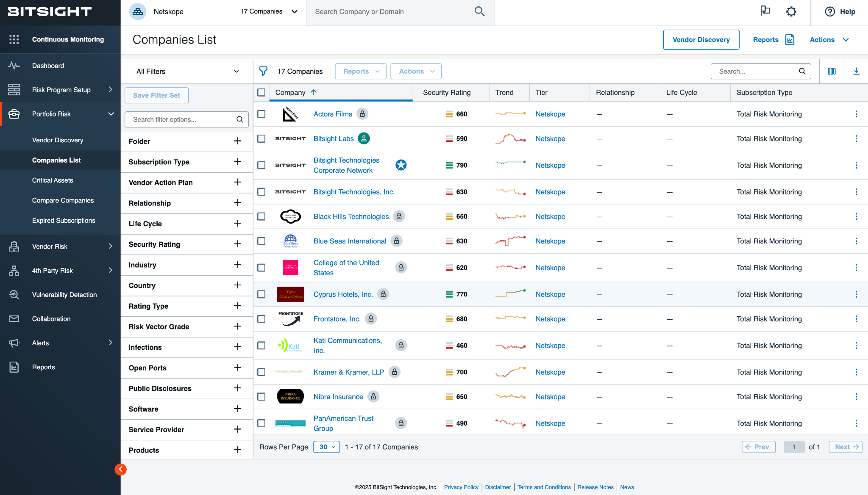Click the lock icon next to Nibra Insurance
Viewport: 868px width, 495px height.
click(373, 397)
